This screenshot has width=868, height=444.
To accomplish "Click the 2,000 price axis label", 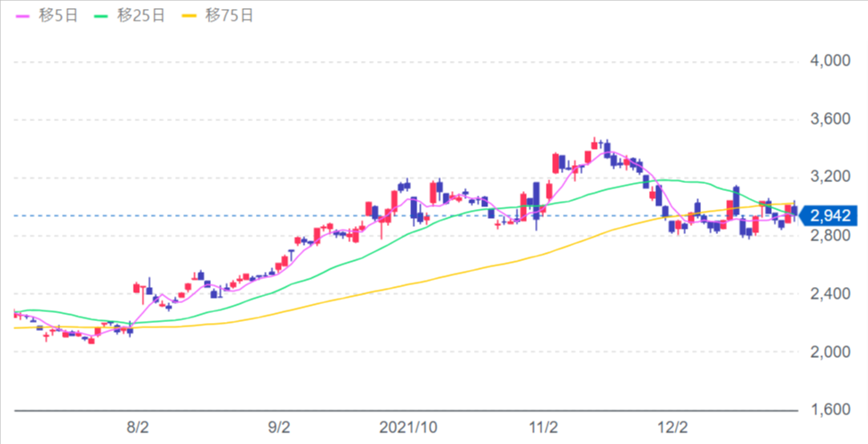I will click(829, 352).
